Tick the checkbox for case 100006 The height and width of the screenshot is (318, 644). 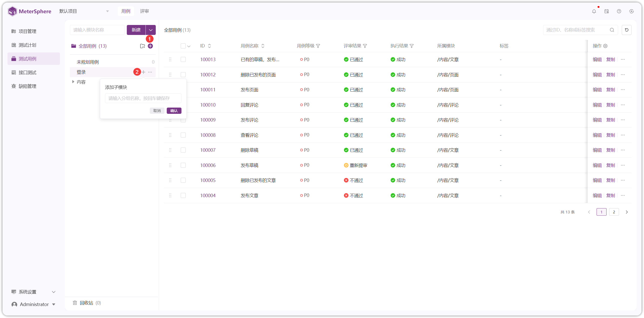tap(183, 165)
